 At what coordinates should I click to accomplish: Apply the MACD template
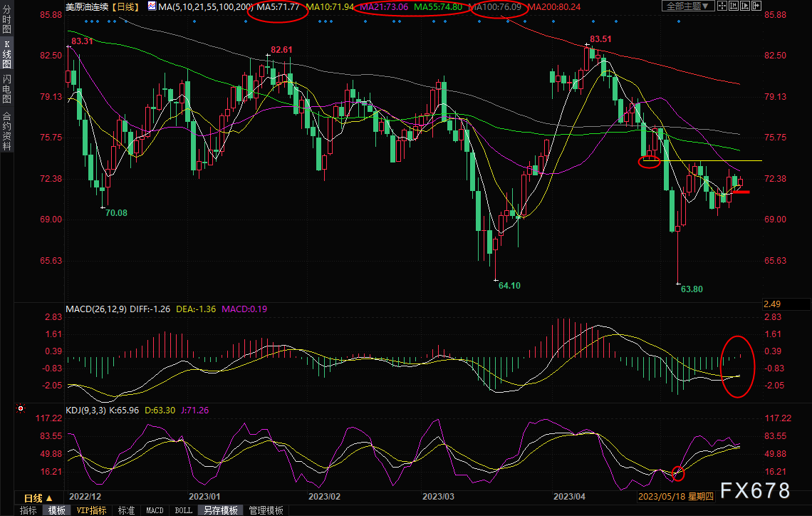coord(155,510)
